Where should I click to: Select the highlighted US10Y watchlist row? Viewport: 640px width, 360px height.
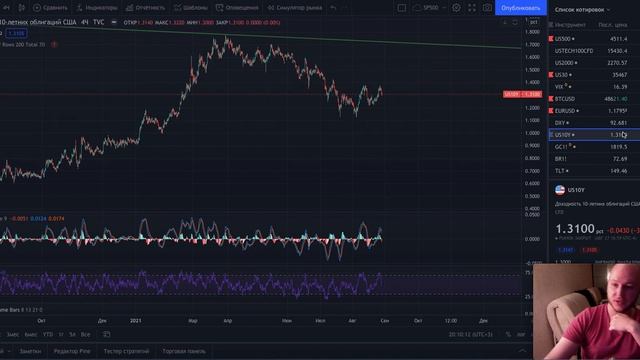[x=594, y=135]
